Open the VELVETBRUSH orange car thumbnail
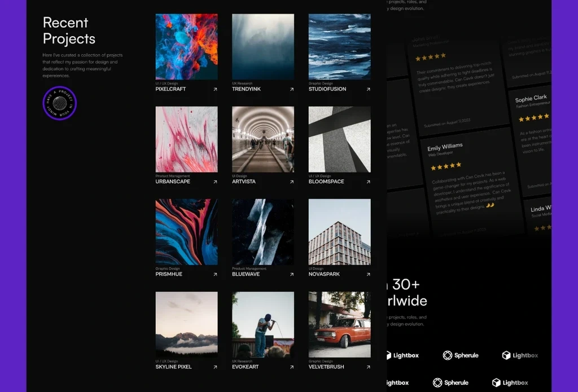This screenshot has width=578, height=392. [x=339, y=324]
